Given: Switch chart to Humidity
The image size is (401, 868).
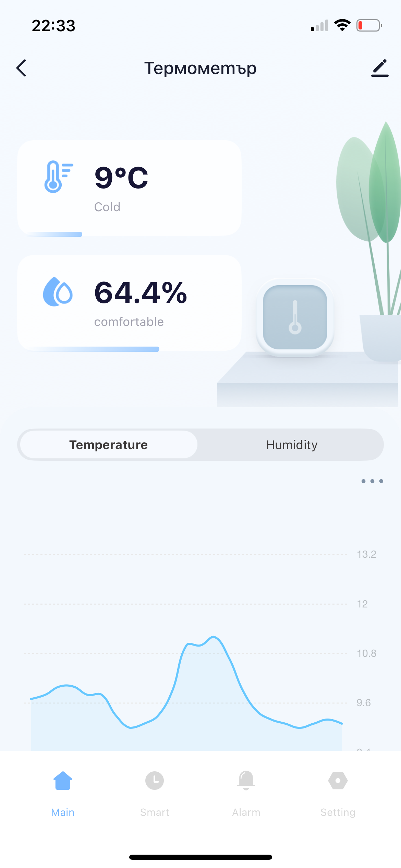Looking at the screenshot, I should coord(292,445).
